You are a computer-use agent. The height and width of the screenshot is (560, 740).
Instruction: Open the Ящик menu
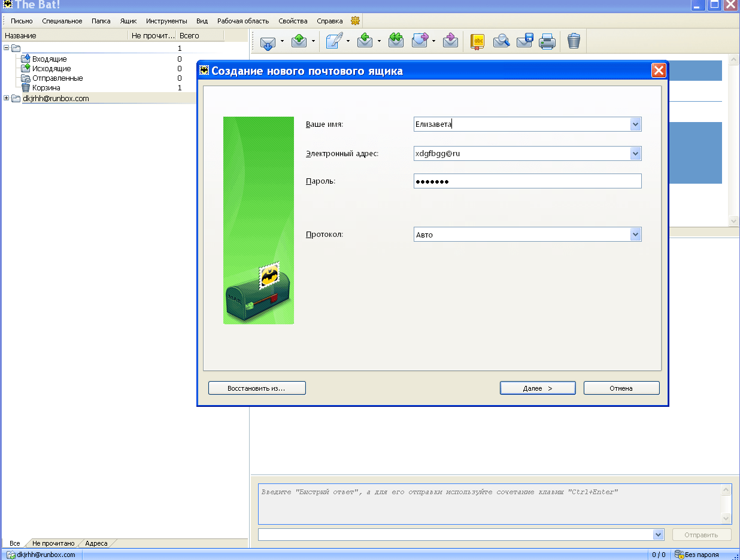128,21
